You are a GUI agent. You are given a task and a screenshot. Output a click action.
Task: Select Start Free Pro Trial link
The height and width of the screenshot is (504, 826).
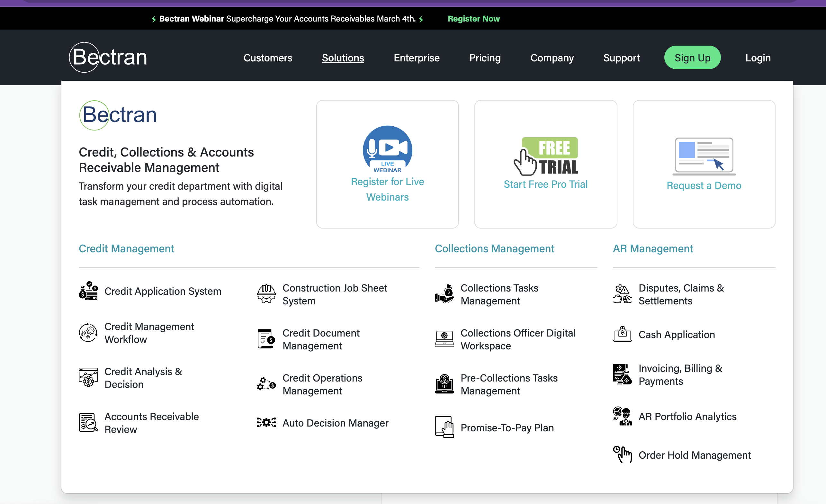pyautogui.click(x=545, y=184)
